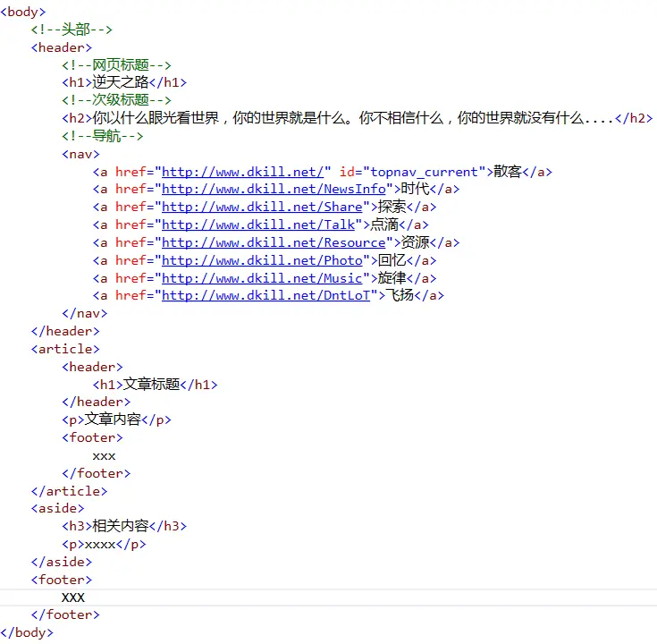Open the http://www.dkill.net/Resource link
This screenshot has width=657, height=644.
[x=274, y=242]
